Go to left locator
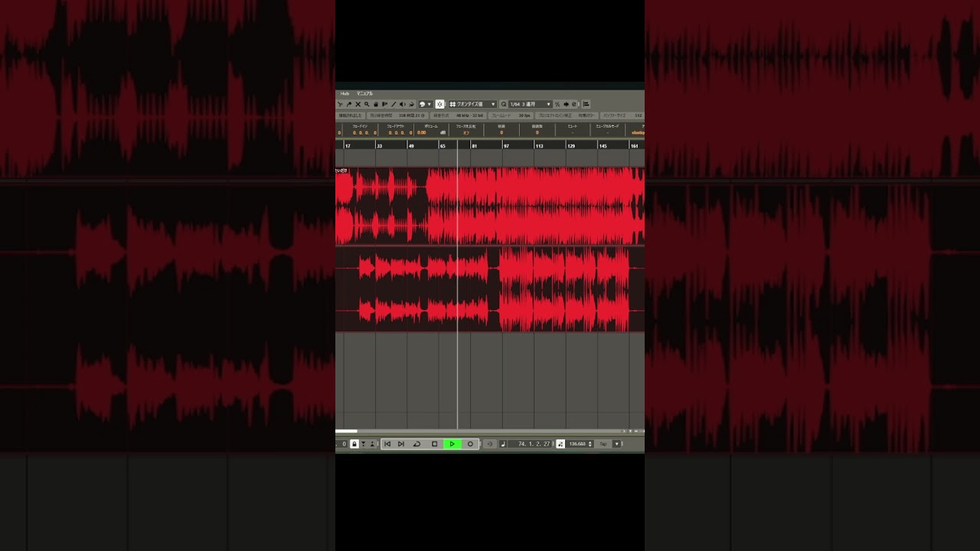The height and width of the screenshot is (551, 980). 387,444
